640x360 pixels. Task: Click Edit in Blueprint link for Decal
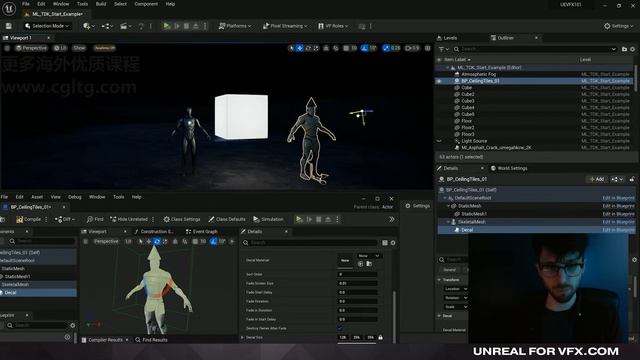coord(618,230)
